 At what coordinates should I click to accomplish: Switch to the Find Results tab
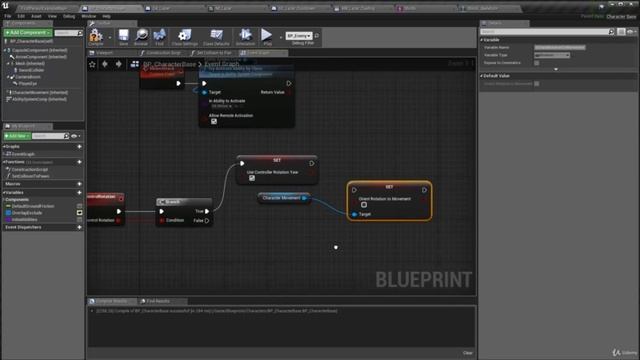(158, 301)
